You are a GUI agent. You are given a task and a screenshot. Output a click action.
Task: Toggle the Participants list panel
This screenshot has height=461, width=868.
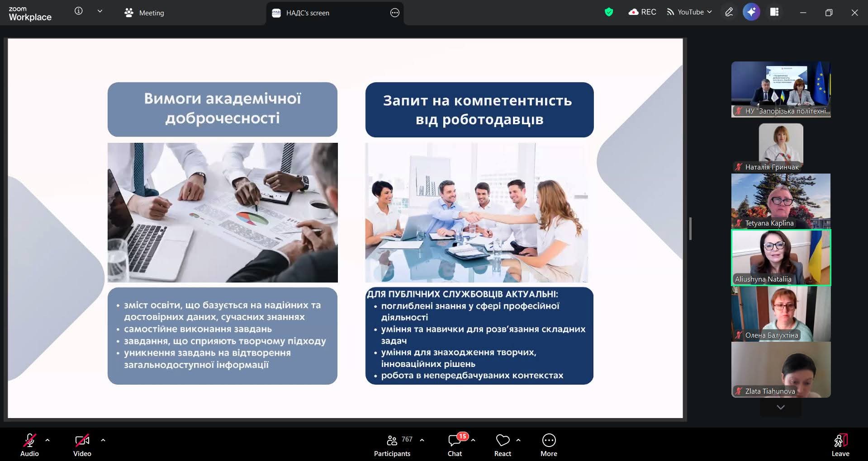pos(392,445)
